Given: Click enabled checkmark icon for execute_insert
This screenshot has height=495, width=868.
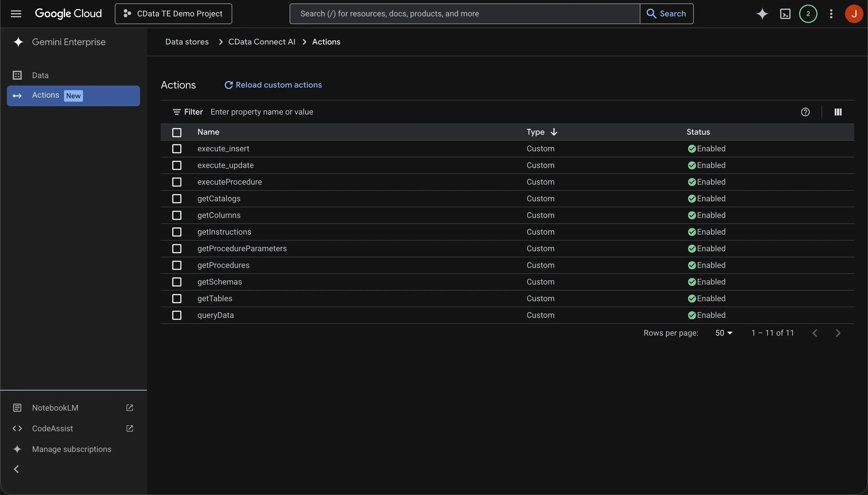Looking at the screenshot, I should pos(691,148).
